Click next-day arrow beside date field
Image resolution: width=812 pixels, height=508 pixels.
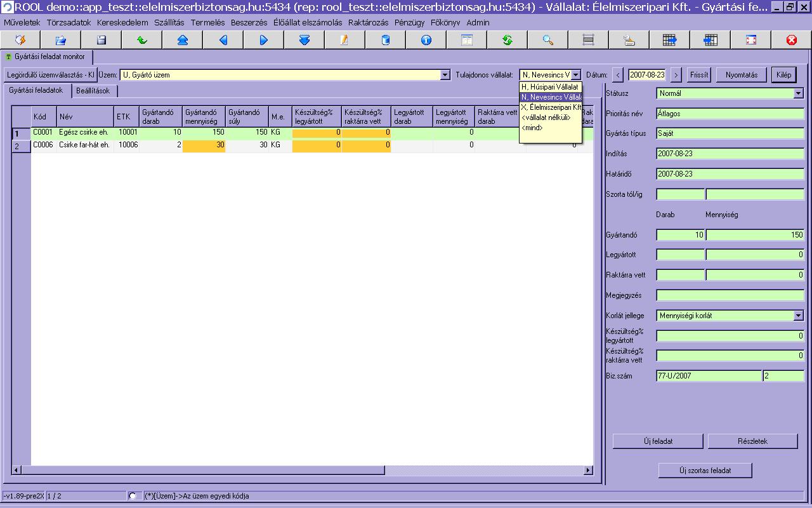[676, 75]
